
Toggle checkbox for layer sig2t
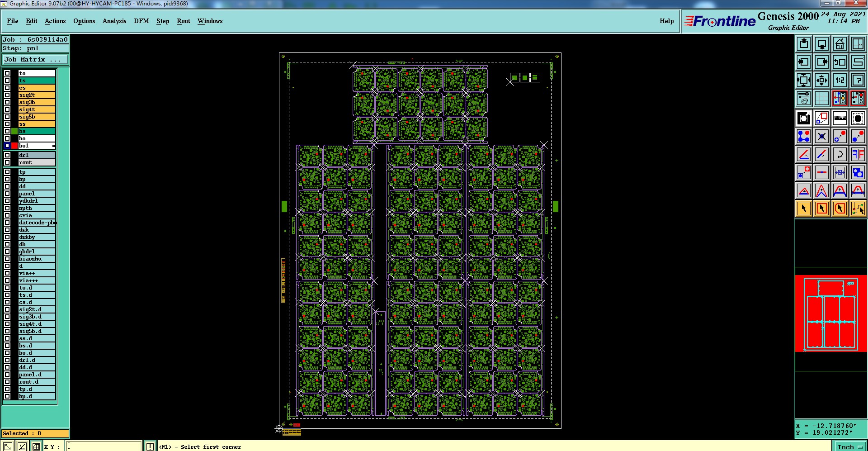tap(7, 95)
